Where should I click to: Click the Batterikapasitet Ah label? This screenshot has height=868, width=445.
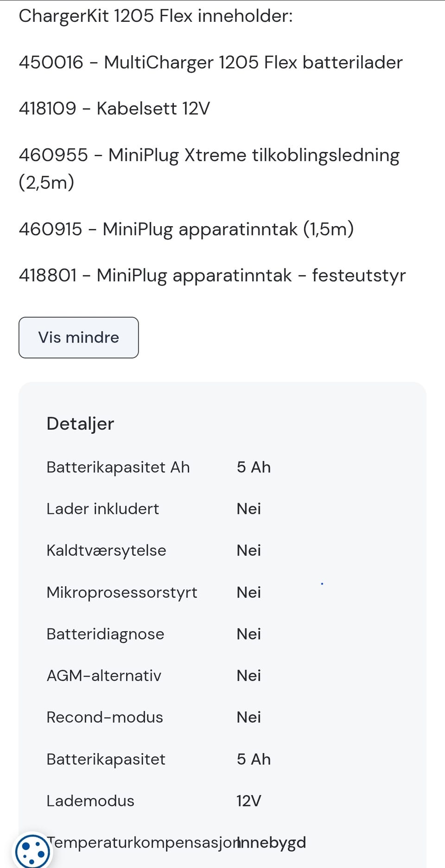click(118, 467)
